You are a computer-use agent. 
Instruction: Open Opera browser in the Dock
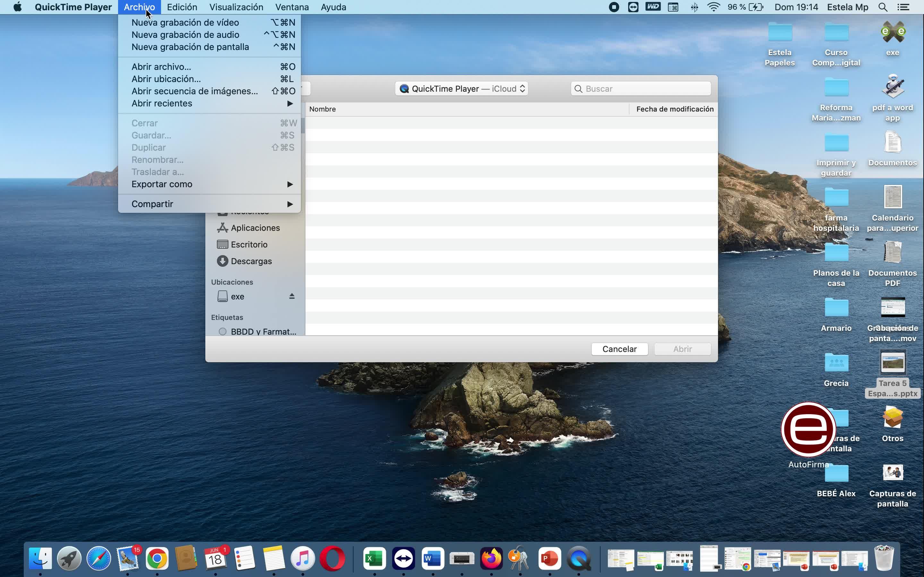pyautogui.click(x=332, y=559)
